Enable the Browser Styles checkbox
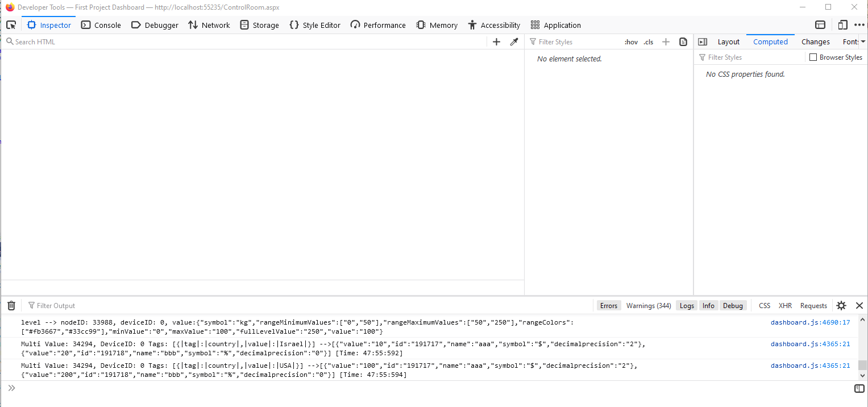The height and width of the screenshot is (407, 868). (813, 57)
